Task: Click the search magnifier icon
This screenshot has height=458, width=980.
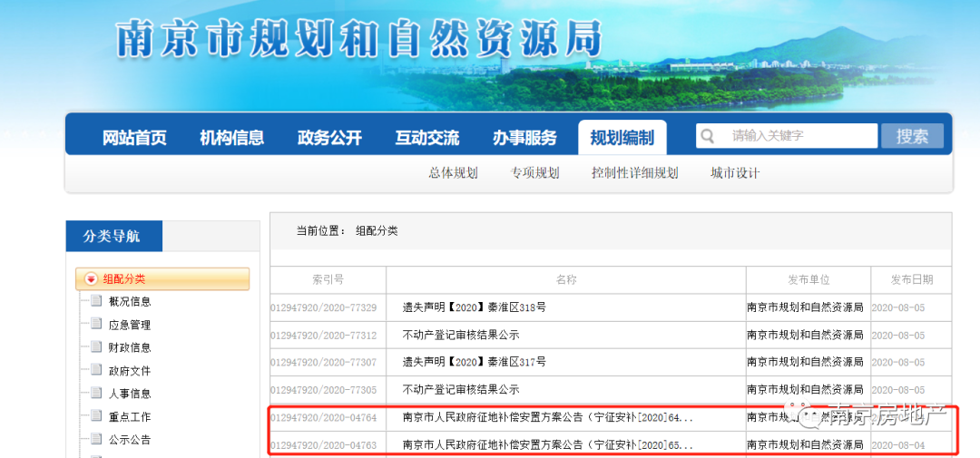Action: pos(708,136)
